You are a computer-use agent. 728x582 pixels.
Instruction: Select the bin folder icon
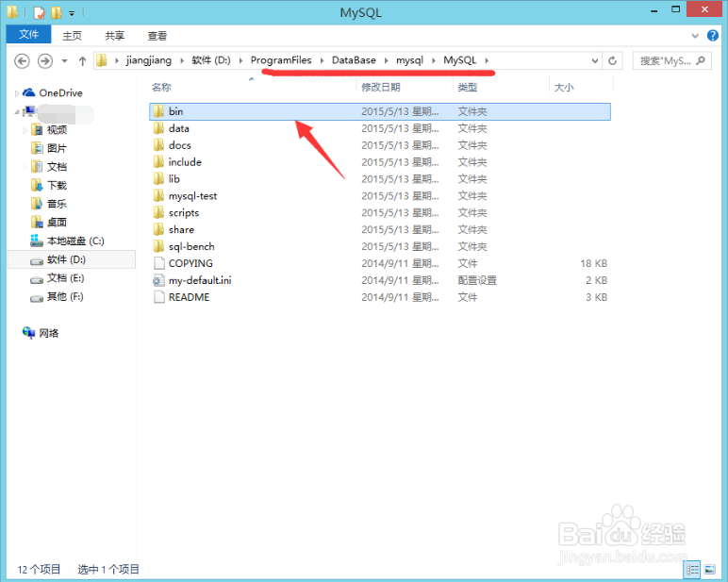click(158, 111)
